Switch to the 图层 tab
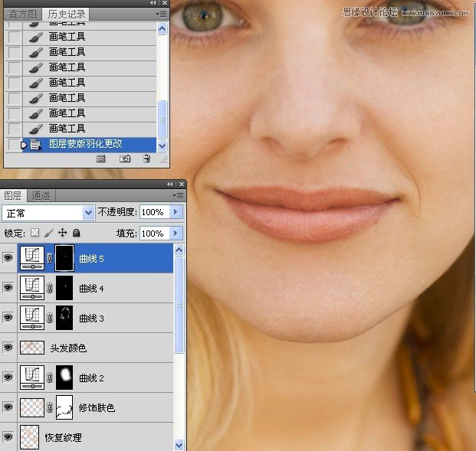The image size is (476, 451). 13,195
